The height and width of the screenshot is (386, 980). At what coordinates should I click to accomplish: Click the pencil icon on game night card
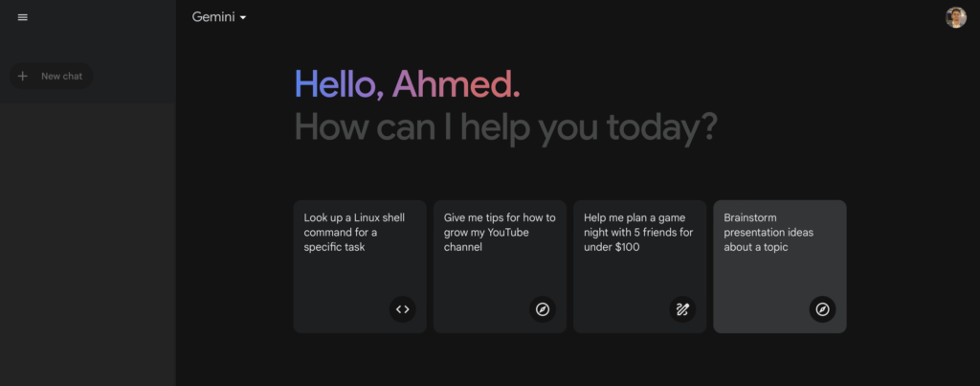point(682,309)
